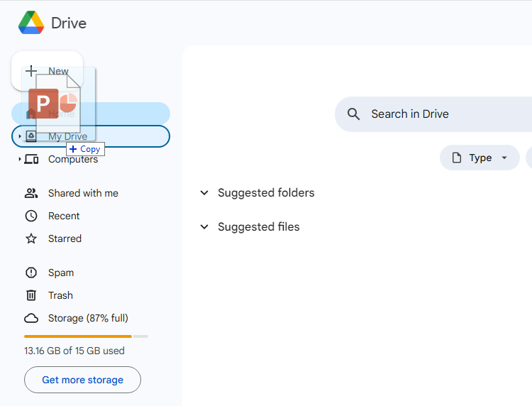
Task: Collapse the Suggested folders section
Action: 204,193
